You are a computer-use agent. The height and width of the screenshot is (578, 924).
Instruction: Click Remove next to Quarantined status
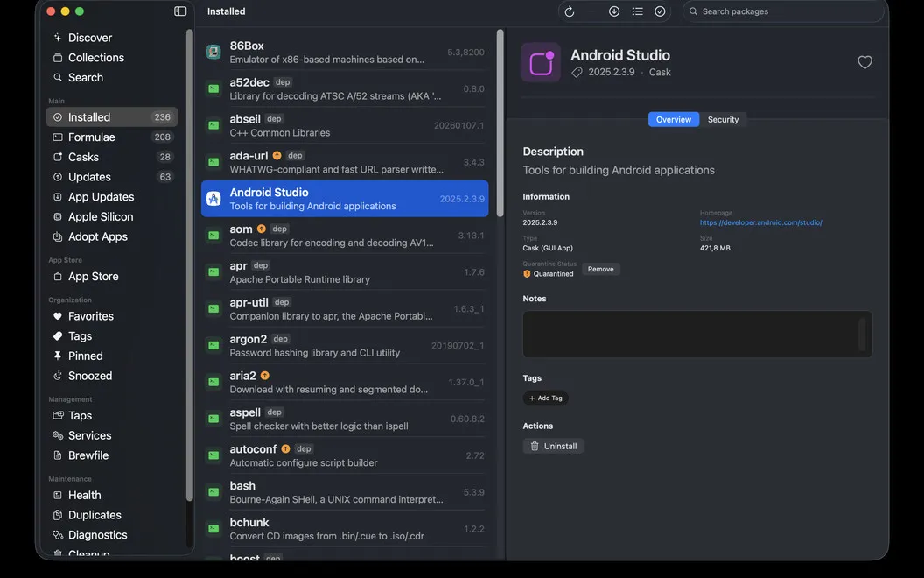(x=600, y=270)
